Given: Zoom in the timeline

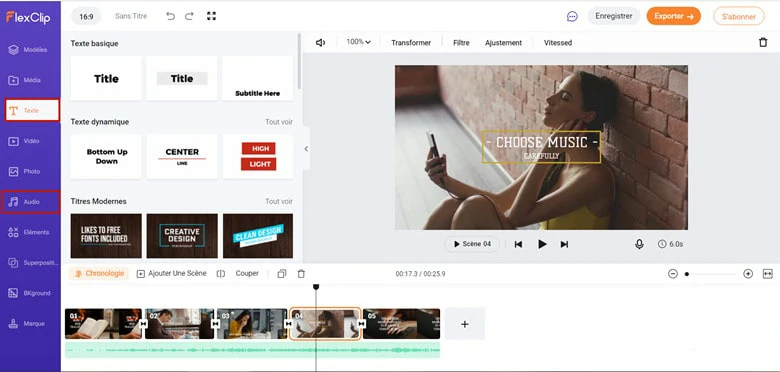Looking at the screenshot, I should pyautogui.click(x=748, y=274).
